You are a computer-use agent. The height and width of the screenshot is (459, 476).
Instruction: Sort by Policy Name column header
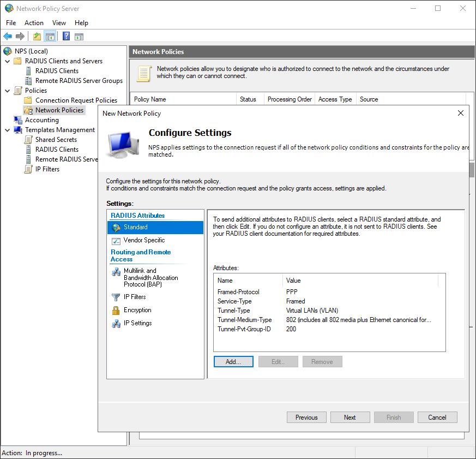(x=184, y=99)
